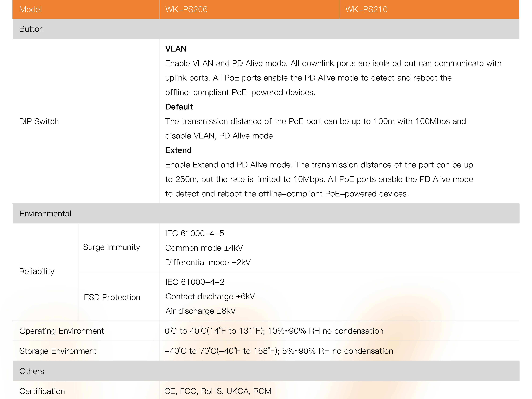Click the ESD Protection label
The image size is (532, 399).
point(112,297)
